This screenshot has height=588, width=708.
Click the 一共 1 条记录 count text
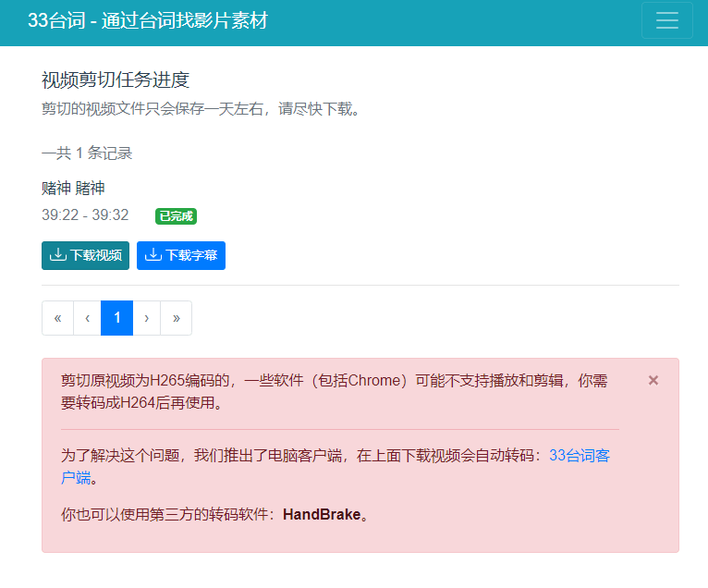coord(87,153)
